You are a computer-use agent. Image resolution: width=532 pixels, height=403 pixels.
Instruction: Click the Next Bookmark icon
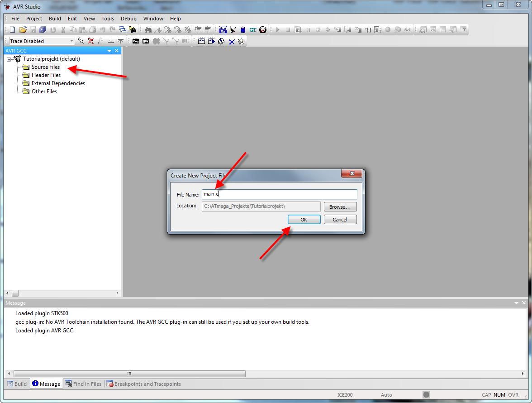167,30
